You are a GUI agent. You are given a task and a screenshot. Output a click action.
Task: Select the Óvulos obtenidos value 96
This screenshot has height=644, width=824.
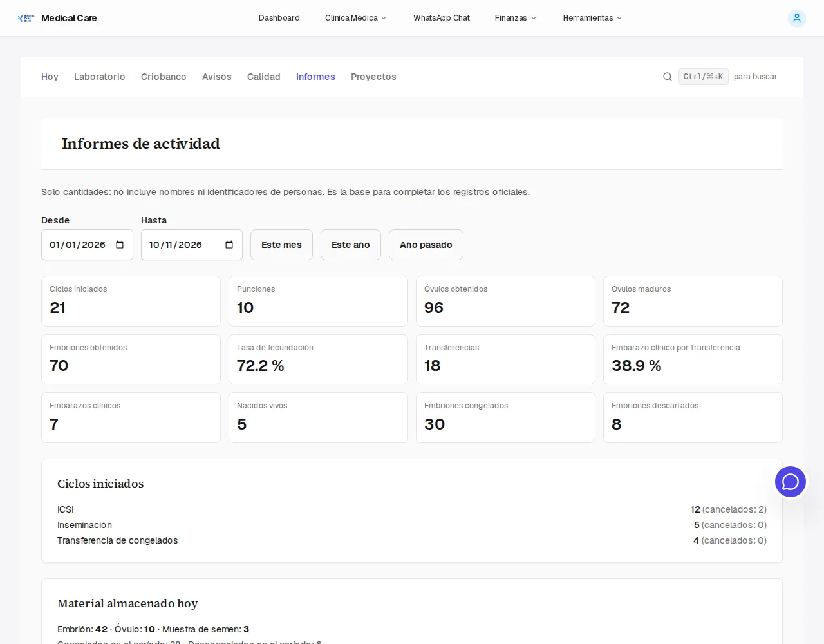tap(434, 308)
